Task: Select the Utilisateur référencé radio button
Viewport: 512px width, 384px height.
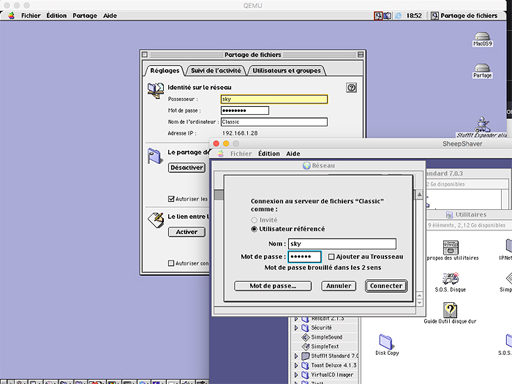Action: pos(254,229)
